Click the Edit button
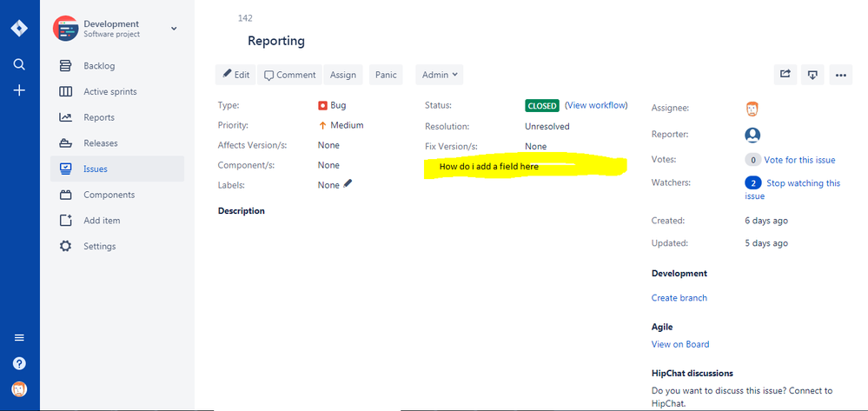This screenshot has height=411, width=868. click(235, 75)
